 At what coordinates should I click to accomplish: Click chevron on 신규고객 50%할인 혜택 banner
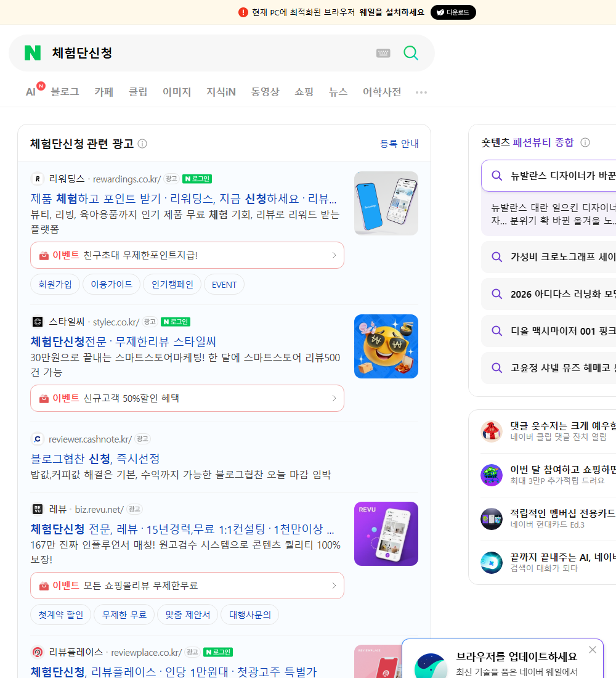[x=334, y=398]
